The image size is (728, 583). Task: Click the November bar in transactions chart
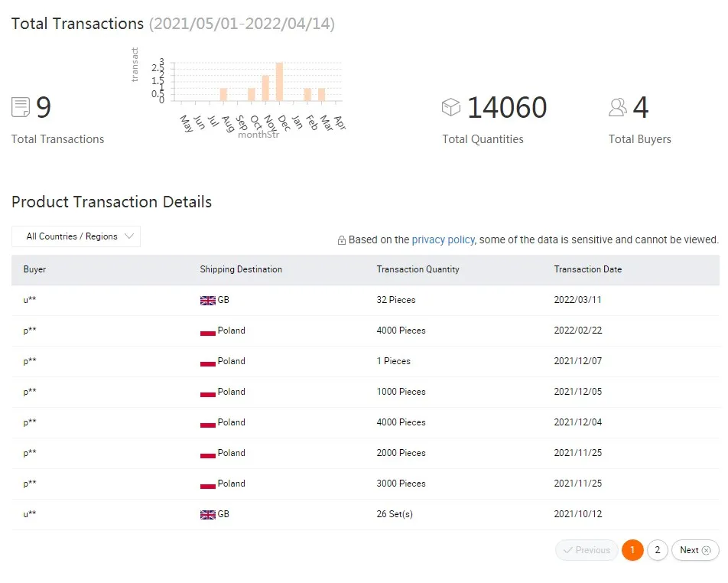click(265, 89)
